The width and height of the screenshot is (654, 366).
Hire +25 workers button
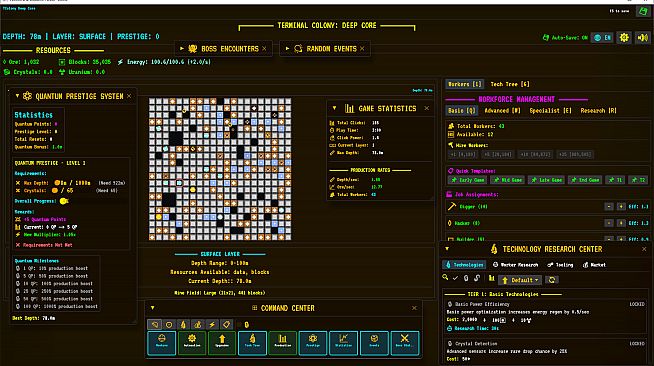pos(574,155)
